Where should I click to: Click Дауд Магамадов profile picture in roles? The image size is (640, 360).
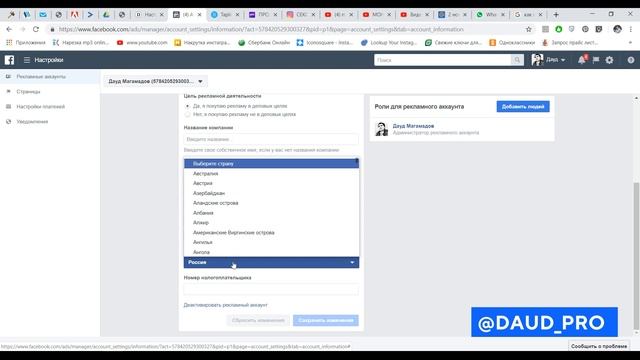(382, 129)
